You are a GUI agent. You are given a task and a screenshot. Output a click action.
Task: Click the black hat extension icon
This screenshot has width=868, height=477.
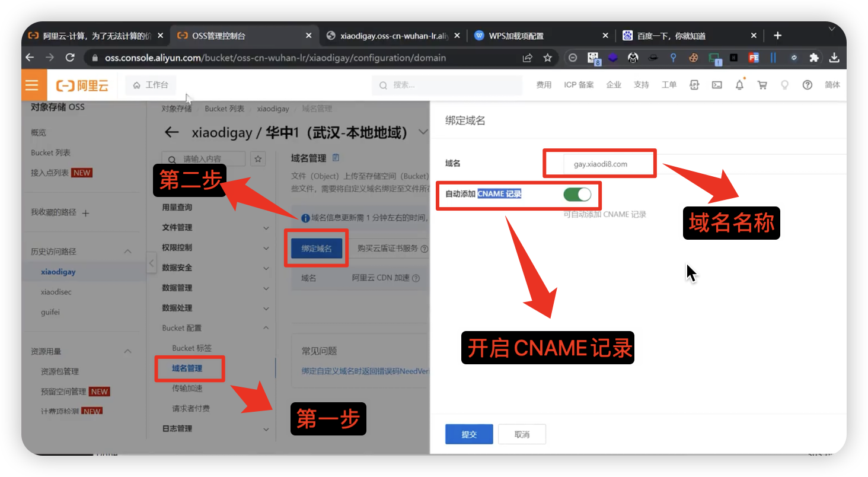[653, 58]
